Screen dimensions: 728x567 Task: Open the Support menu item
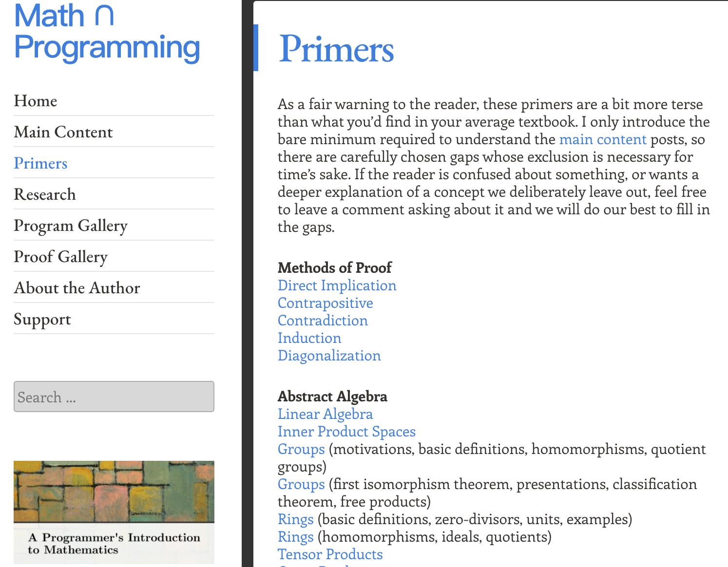coord(42,319)
